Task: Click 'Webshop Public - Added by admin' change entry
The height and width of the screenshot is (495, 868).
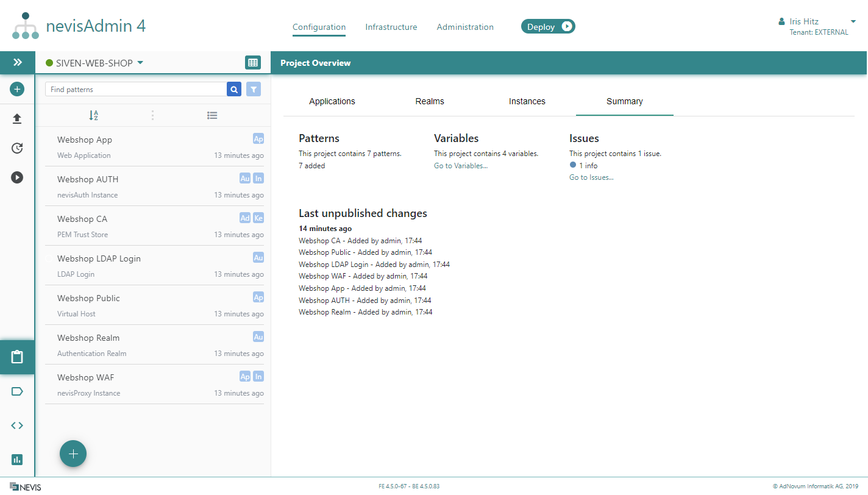Action: pyautogui.click(x=366, y=252)
